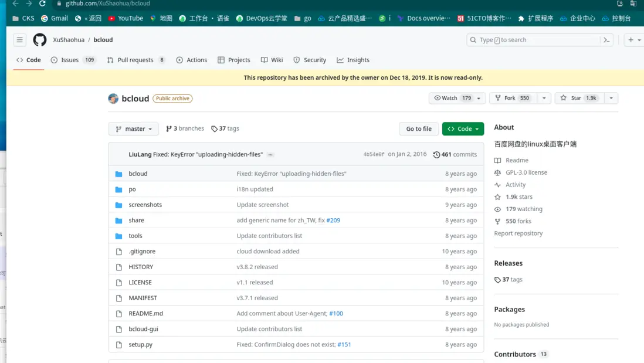Open the 3 branches link
The height and width of the screenshot is (363, 644).
(185, 128)
